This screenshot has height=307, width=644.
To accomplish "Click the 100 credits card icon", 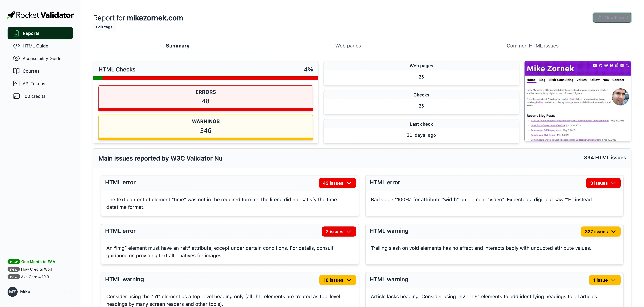I will 16,96.
